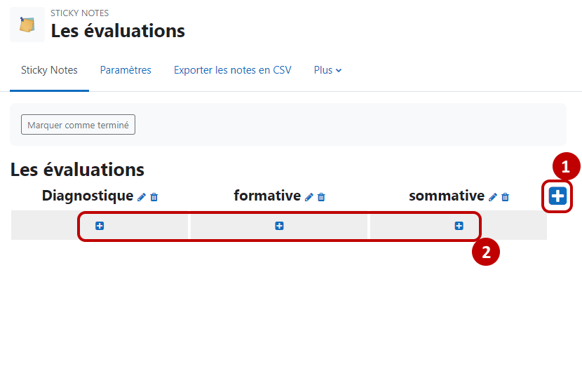The image size is (582, 392).
Task: Open Exporter les notes en CSV
Action: click(x=233, y=70)
